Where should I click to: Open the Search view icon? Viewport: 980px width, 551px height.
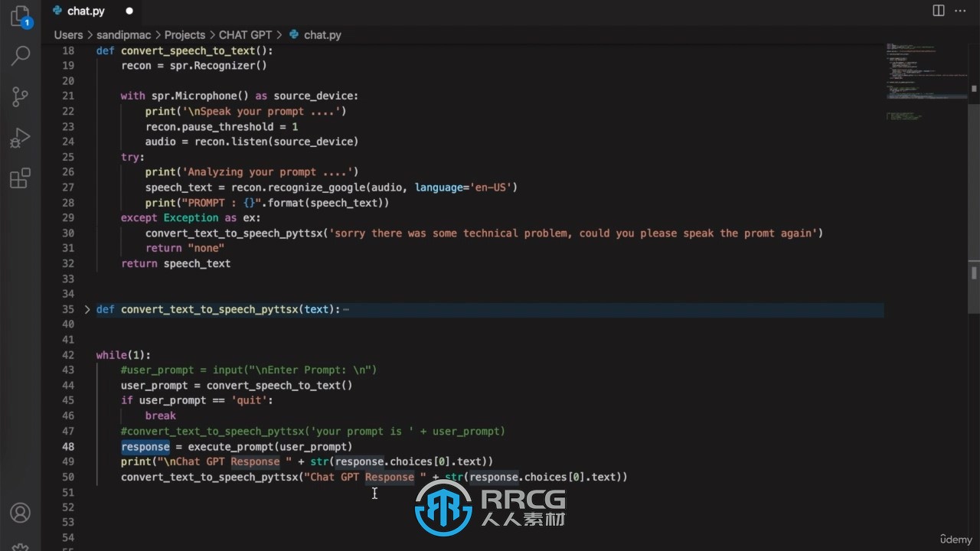[x=21, y=55]
